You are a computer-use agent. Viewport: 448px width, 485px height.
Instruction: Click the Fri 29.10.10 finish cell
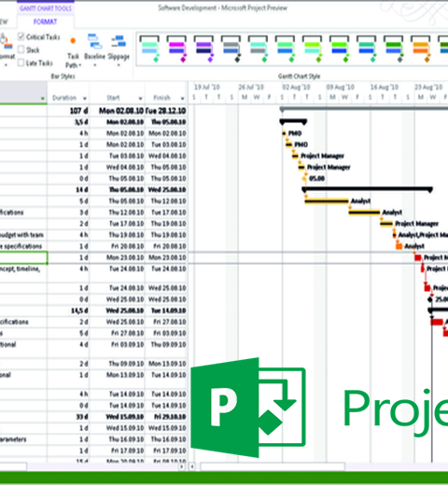coord(166,417)
